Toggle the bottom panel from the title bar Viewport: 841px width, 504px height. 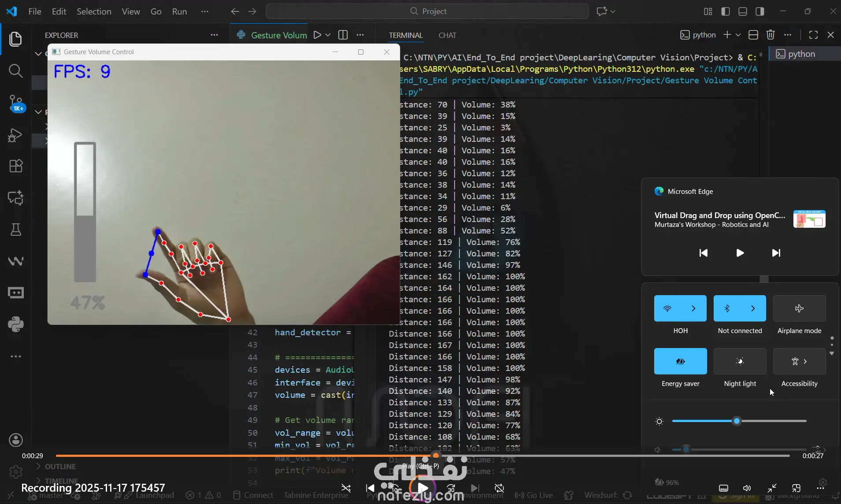click(x=743, y=11)
